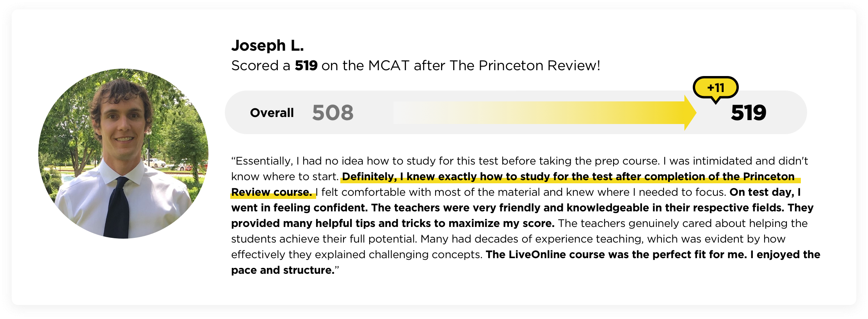Click Joseph L.'s circular profile photo
This screenshot has height=319, width=868.
(123, 154)
